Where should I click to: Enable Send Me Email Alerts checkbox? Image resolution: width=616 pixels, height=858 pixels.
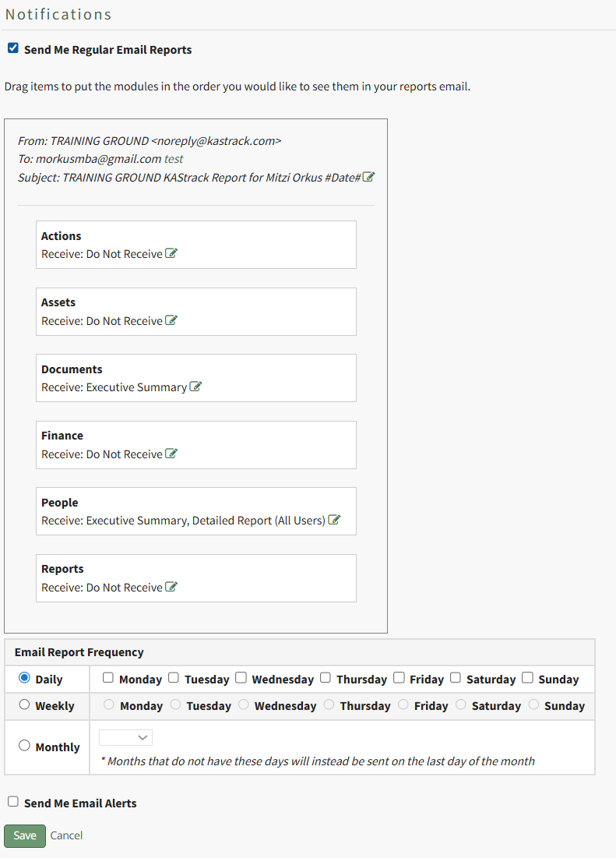pyautogui.click(x=13, y=802)
